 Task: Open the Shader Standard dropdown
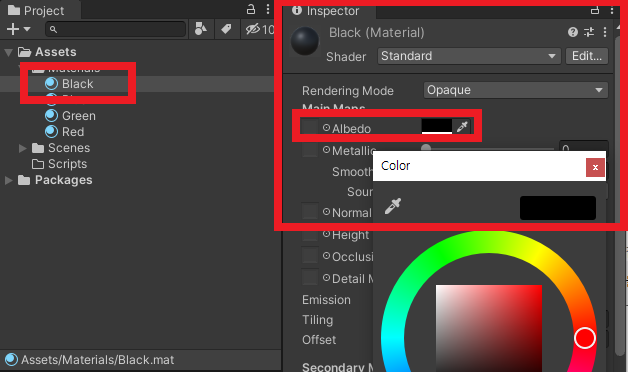click(469, 56)
